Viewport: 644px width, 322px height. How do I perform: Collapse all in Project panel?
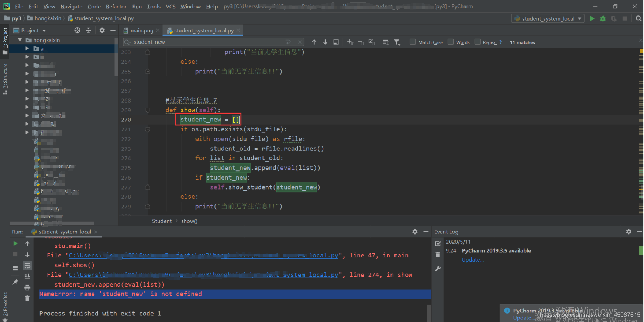click(88, 30)
